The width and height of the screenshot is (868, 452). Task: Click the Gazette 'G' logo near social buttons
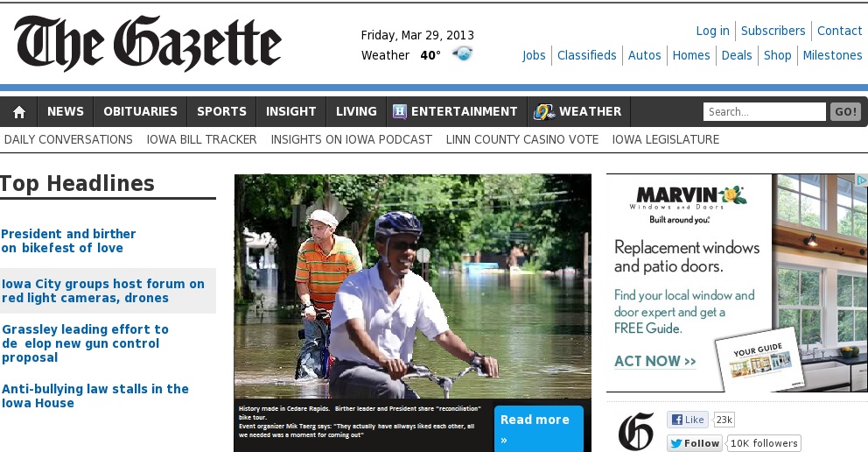point(636,431)
